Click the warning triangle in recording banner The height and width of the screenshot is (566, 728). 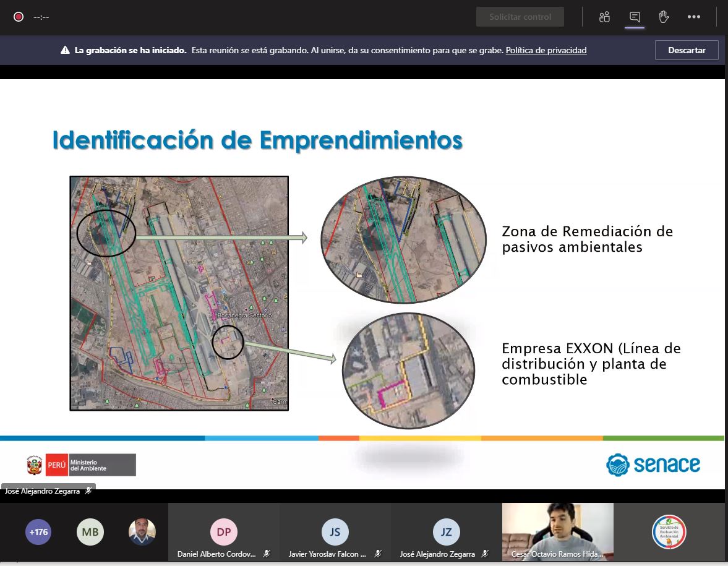coord(65,51)
